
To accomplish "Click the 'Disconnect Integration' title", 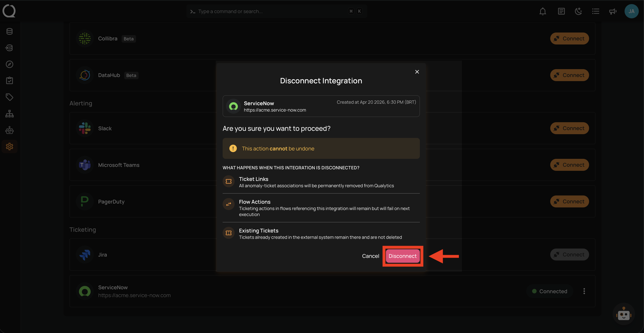I will [321, 81].
